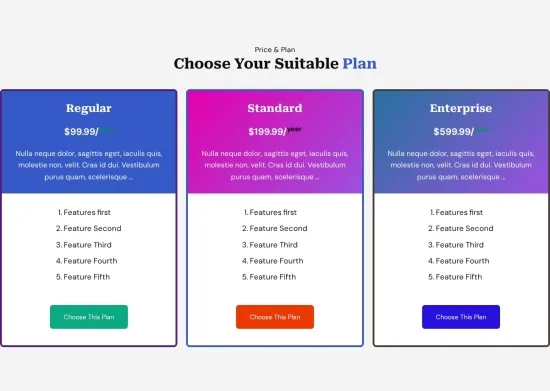The width and height of the screenshot is (550, 391).
Task: Click the Choose Your Suitable Plan heading
Action: click(x=275, y=64)
